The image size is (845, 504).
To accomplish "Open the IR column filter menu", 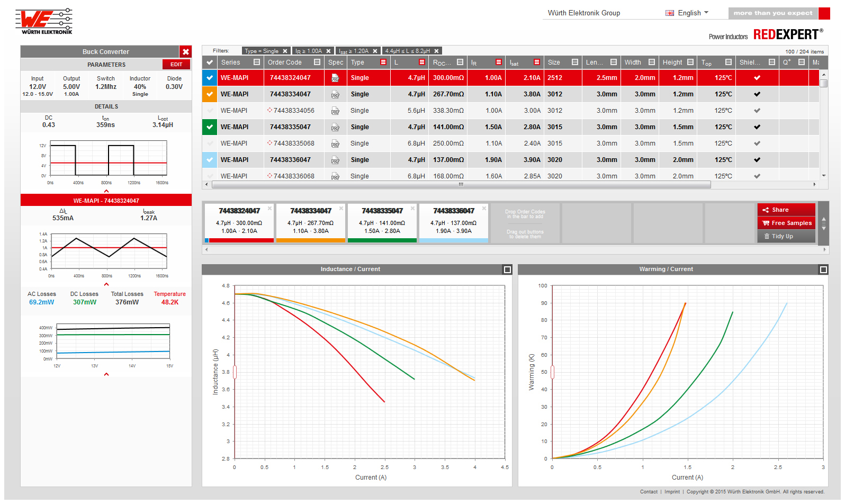I will [x=499, y=62].
